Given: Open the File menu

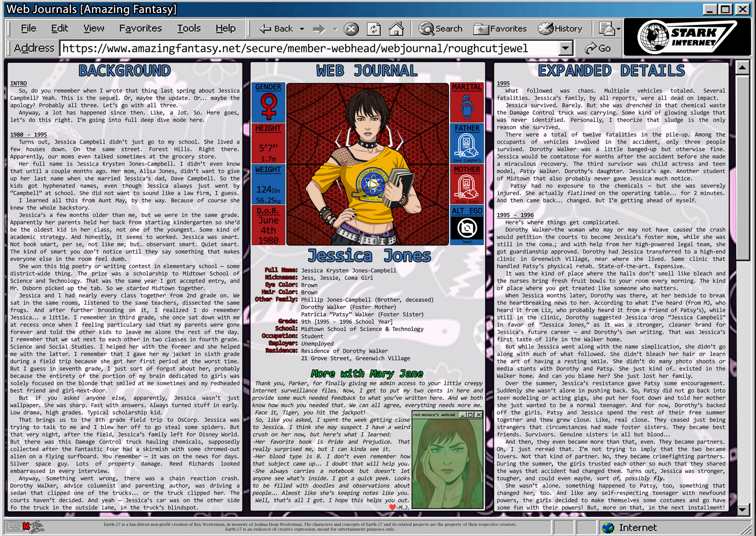Looking at the screenshot, I should click(x=28, y=28).
